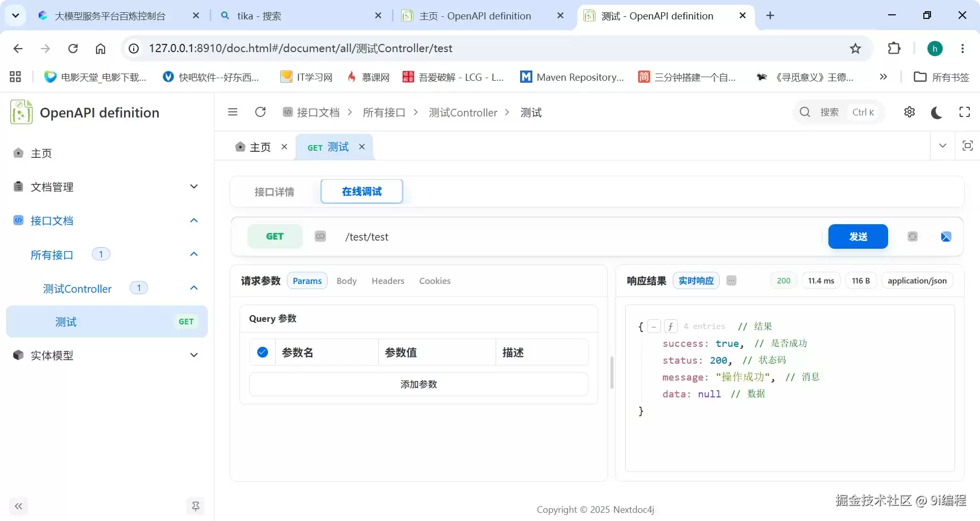Viewport: 980px width, 521px height.
Task: Click the italic f function icon in JSON
Action: (x=671, y=326)
